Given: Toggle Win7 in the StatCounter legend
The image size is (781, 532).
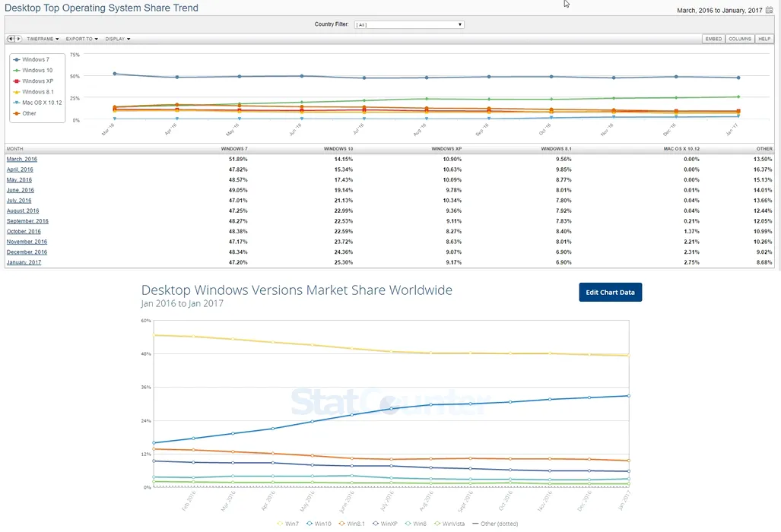Looking at the screenshot, I should [x=288, y=524].
